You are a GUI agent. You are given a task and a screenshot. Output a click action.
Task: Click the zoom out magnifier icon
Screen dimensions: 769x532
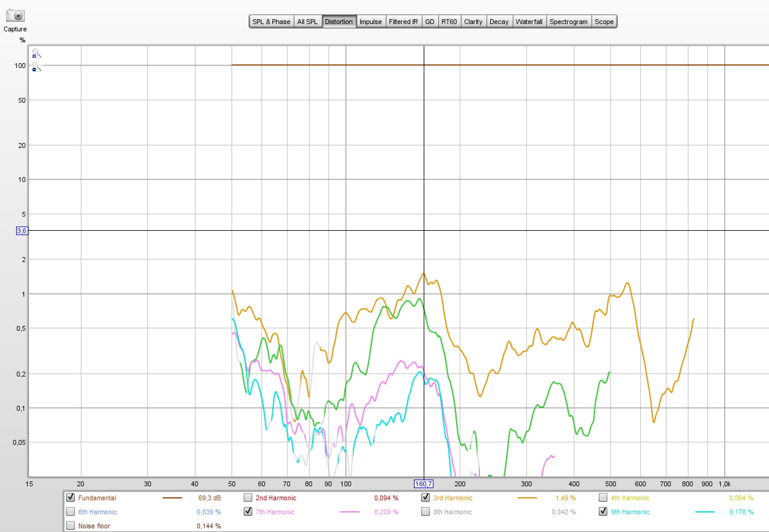click(36, 67)
